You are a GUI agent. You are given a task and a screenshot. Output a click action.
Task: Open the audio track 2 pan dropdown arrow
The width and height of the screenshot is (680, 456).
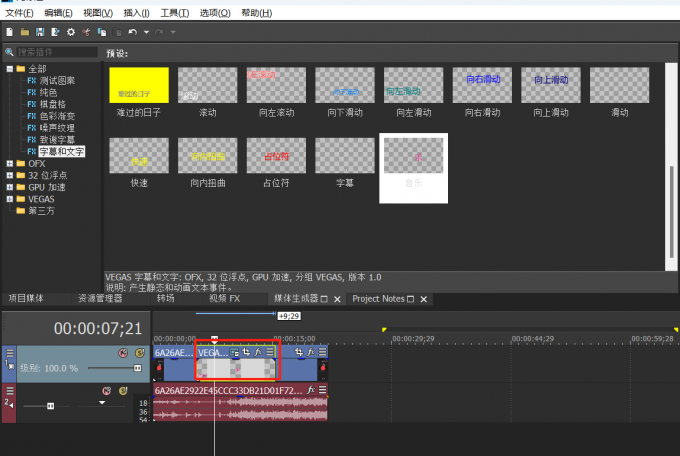[x=102, y=403]
